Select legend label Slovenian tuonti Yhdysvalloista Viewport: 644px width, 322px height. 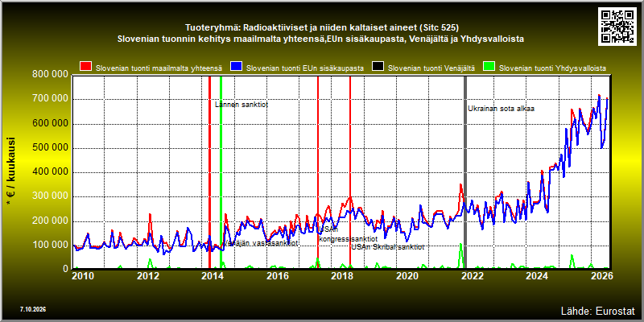pos(552,68)
